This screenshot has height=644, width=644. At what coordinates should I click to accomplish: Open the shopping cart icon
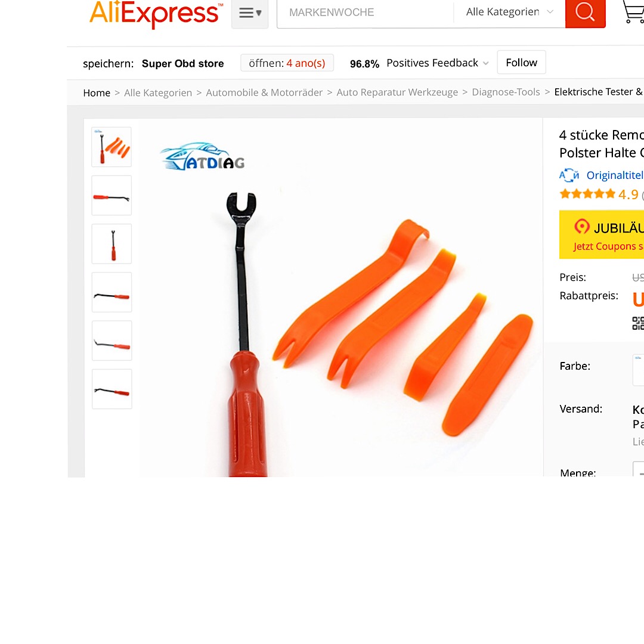[x=633, y=11]
